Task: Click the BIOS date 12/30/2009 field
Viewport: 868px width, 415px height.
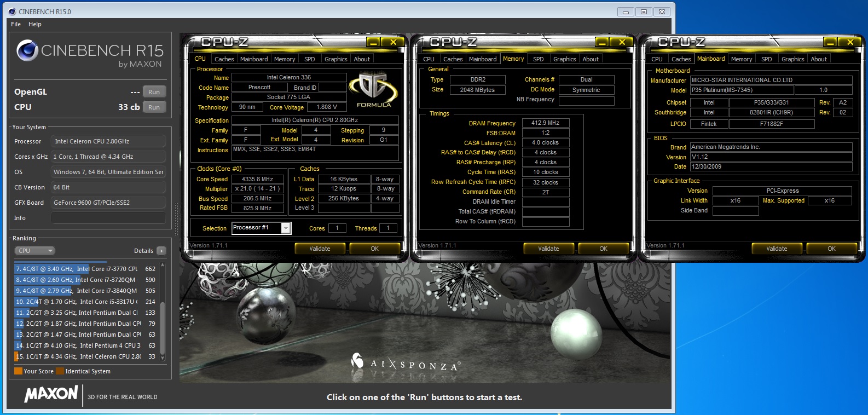Action: 771,166
